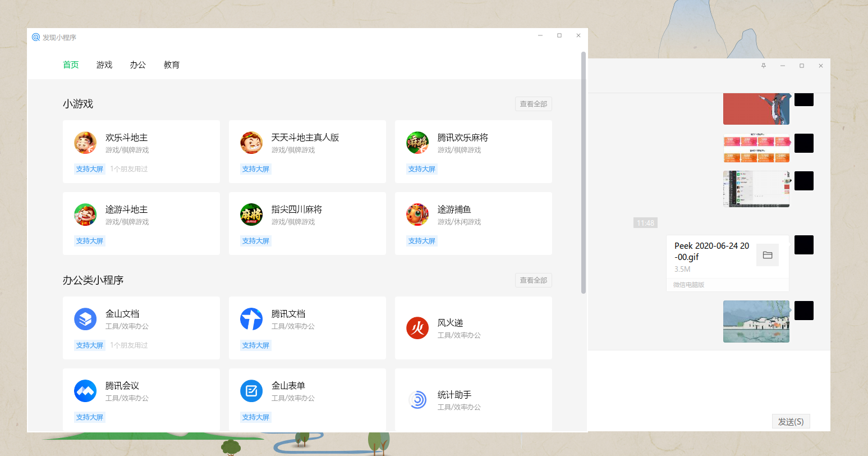Click the 办公类小程序 section heading
Image resolution: width=868 pixels, height=456 pixels.
pyautogui.click(x=93, y=280)
